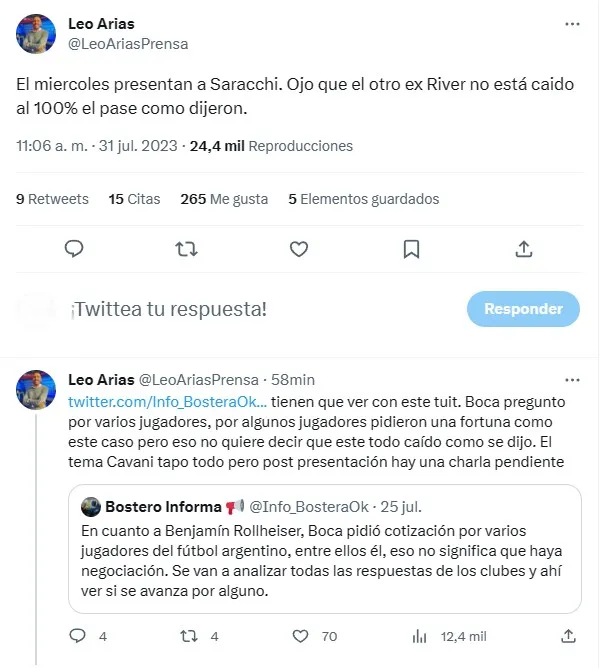Share the reply tweet
This screenshot has width=602, height=668.
[568, 636]
